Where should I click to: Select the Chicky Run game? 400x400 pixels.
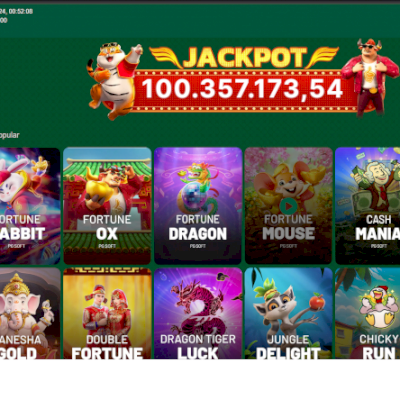[367, 313]
